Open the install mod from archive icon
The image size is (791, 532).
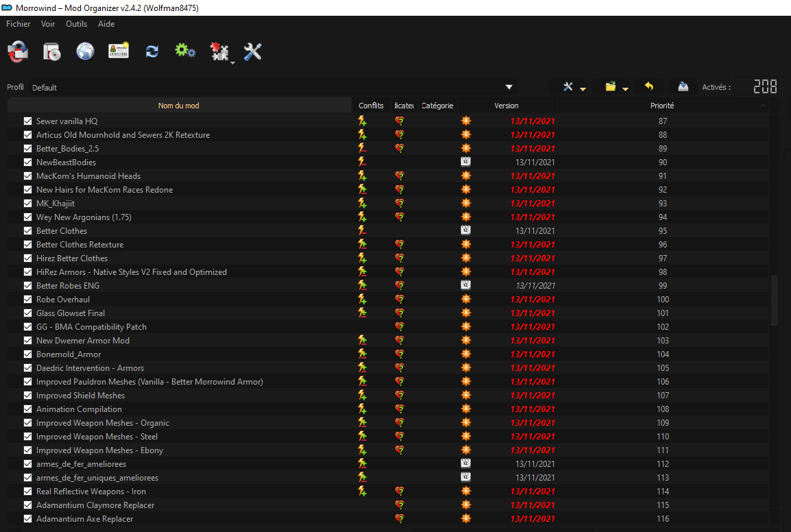52,51
